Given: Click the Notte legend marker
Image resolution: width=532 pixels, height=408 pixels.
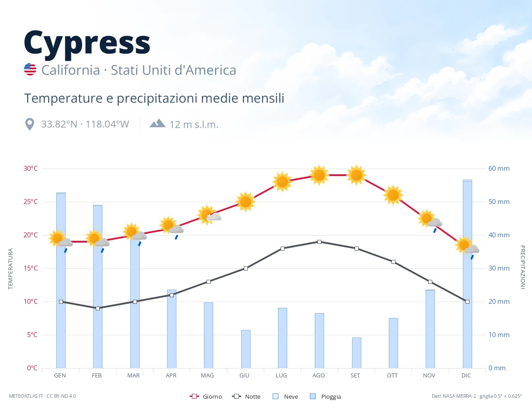Looking at the screenshot, I should 236,396.
